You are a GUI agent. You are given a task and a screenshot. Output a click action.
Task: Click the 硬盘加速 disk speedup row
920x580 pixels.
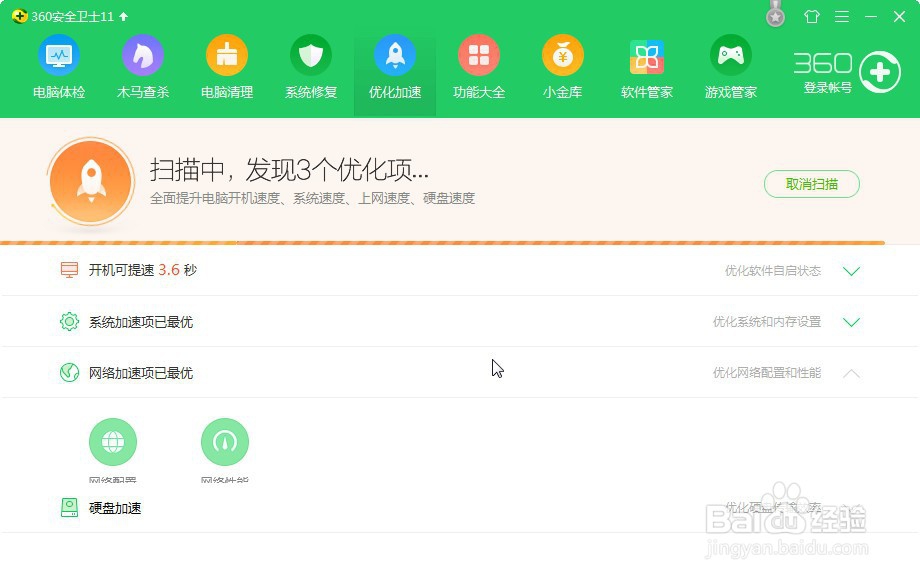tap(113, 508)
